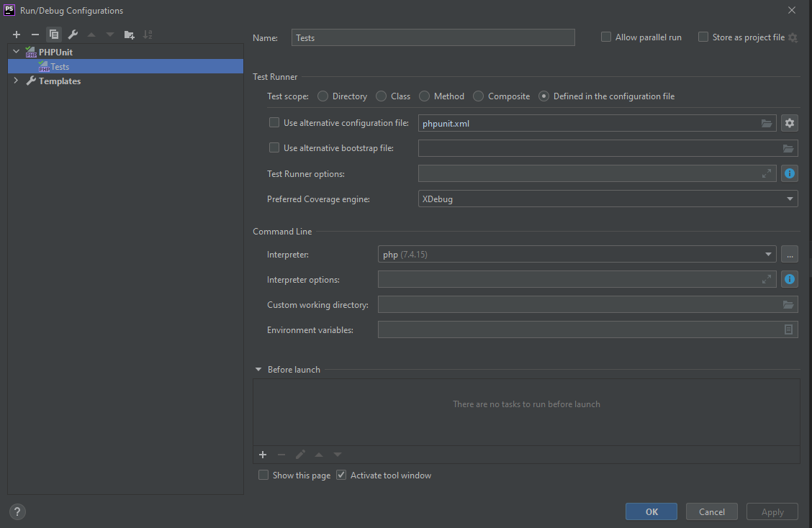812x528 pixels.
Task: Move before launch task down arrow
Action: 338,455
